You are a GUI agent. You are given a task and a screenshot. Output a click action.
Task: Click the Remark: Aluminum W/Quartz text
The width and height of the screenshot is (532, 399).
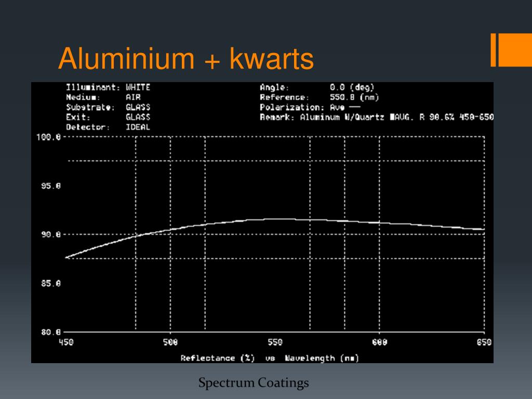click(322, 117)
